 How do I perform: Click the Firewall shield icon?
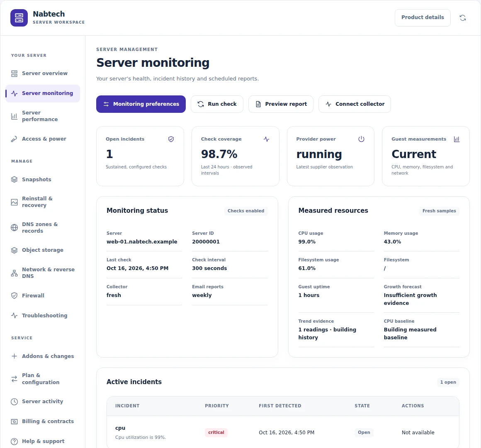click(x=15, y=295)
